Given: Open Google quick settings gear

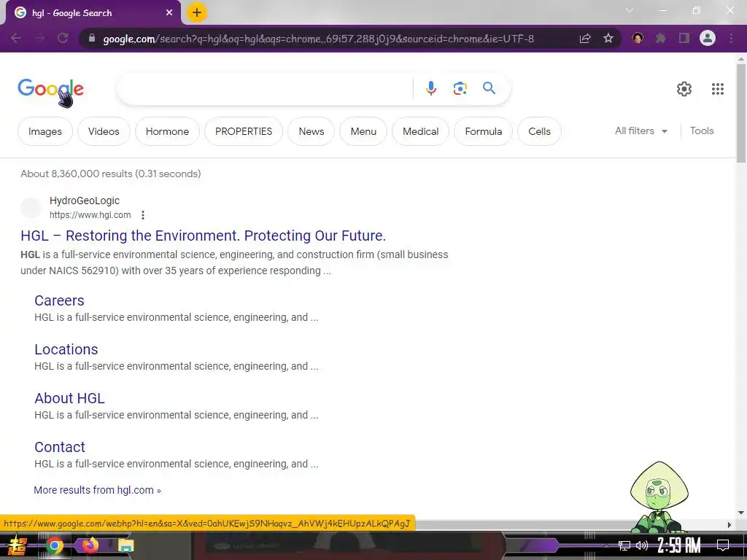Looking at the screenshot, I should (x=684, y=89).
